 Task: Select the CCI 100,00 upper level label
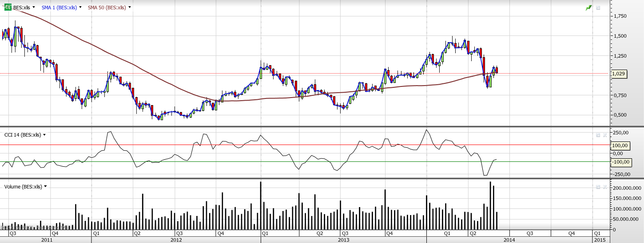tap(619, 145)
